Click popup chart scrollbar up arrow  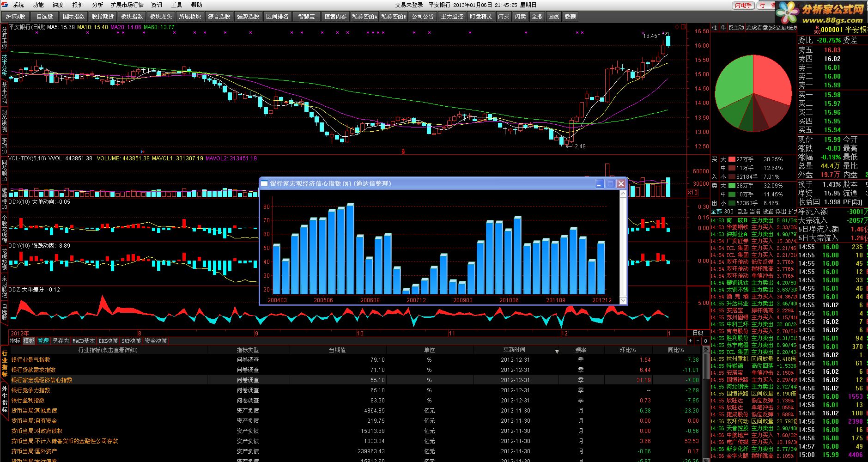coord(623,194)
